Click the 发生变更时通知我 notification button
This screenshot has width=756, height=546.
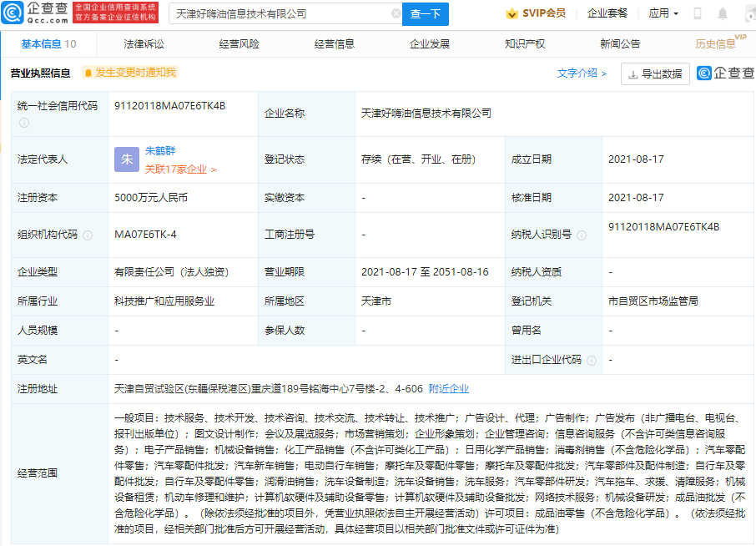[129, 73]
